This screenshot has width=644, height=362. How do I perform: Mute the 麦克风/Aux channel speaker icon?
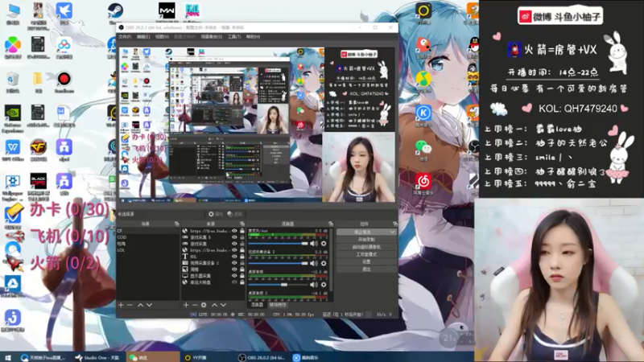point(314,244)
